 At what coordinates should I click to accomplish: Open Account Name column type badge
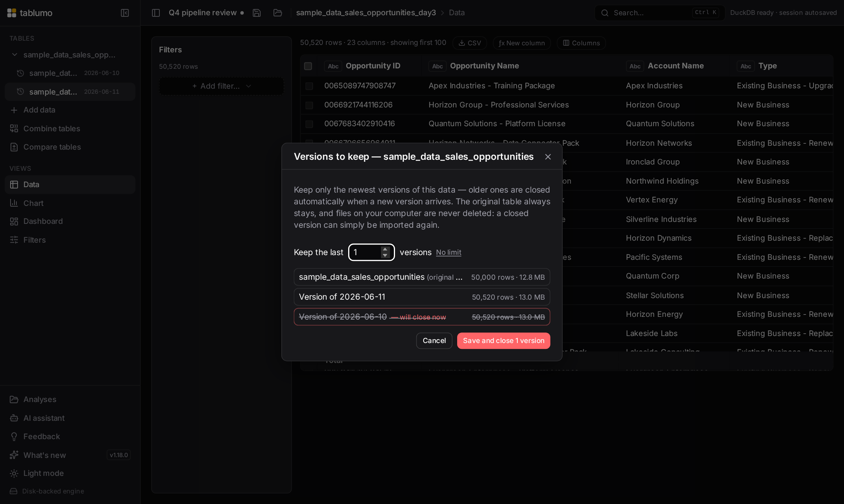(635, 66)
